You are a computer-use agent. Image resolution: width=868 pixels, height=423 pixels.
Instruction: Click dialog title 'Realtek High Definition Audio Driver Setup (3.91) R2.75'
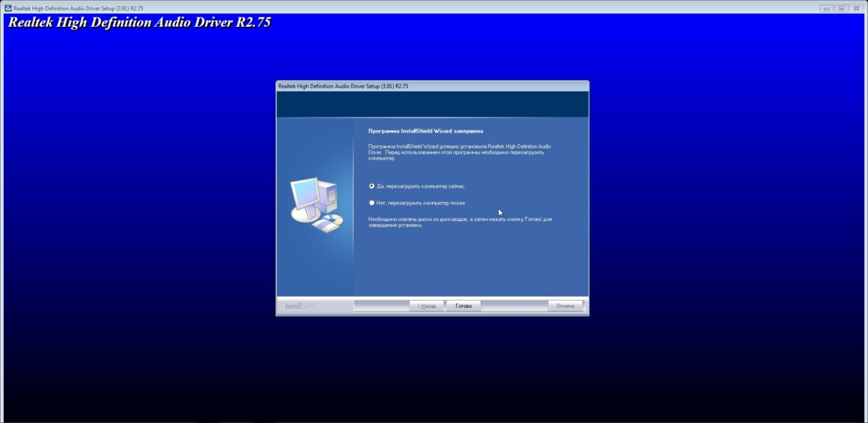pyautogui.click(x=343, y=86)
